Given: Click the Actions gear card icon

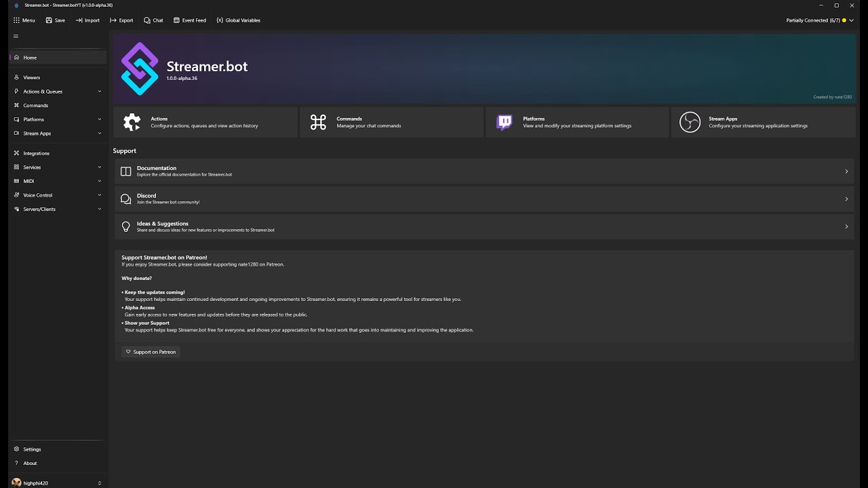Looking at the screenshot, I should (x=132, y=122).
